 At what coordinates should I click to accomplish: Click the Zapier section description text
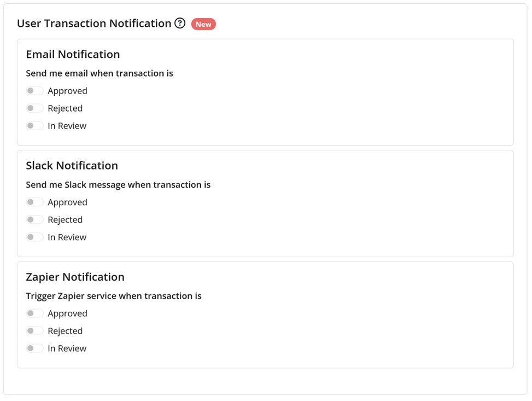[114, 295]
